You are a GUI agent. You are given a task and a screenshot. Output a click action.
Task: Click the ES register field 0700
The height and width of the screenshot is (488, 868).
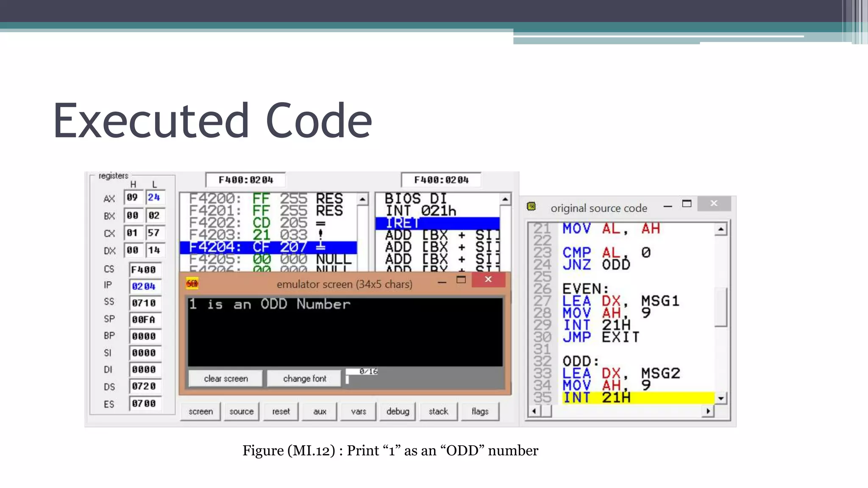pyautogui.click(x=145, y=403)
